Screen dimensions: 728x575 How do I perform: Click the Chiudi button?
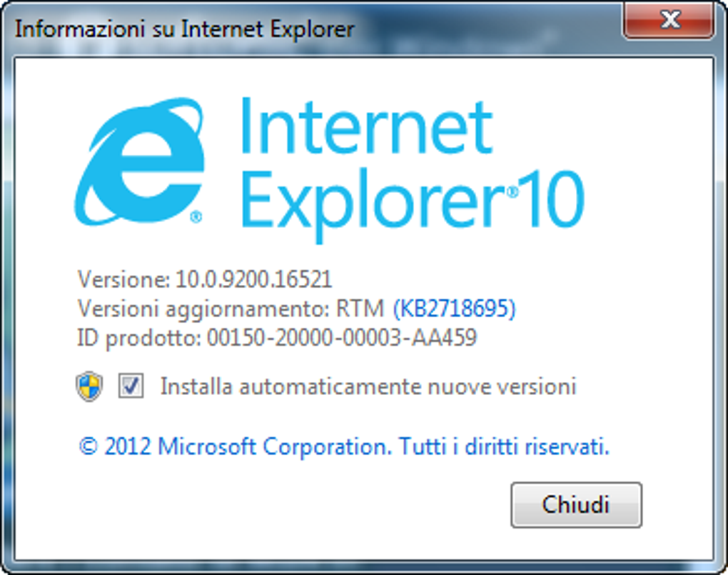[576, 505]
